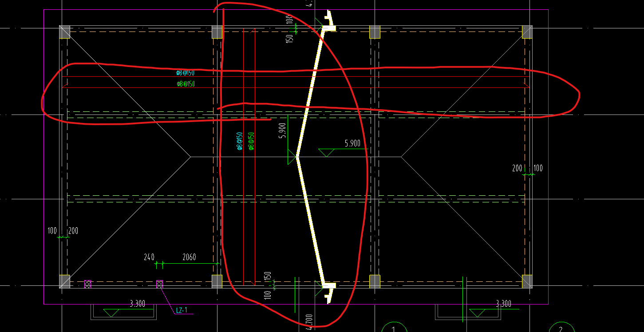Select the gray column at the 2060 dimension end
The image size is (644, 332).
(217, 281)
